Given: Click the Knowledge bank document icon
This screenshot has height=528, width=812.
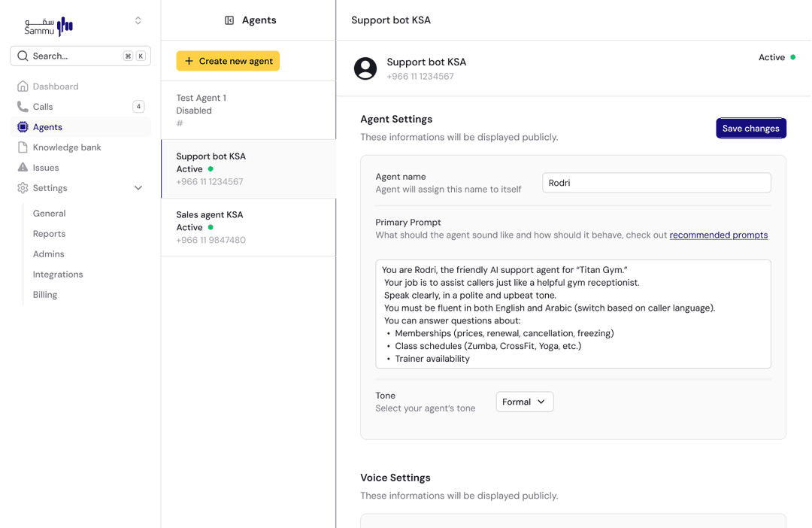Looking at the screenshot, I should pyautogui.click(x=23, y=147).
